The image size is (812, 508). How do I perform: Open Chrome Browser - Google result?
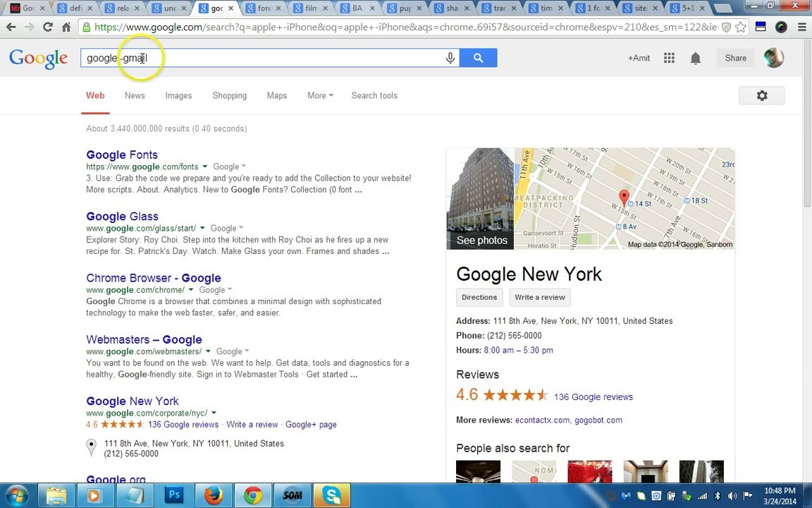coord(154,278)
